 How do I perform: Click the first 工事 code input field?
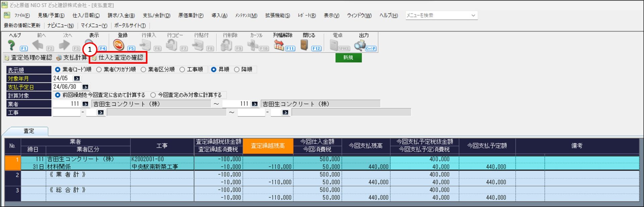pyautogui.click(x=66, y=113)
